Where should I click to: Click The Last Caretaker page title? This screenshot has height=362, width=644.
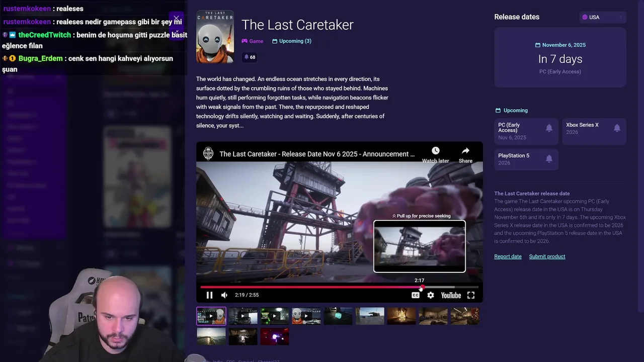(297, 25)
